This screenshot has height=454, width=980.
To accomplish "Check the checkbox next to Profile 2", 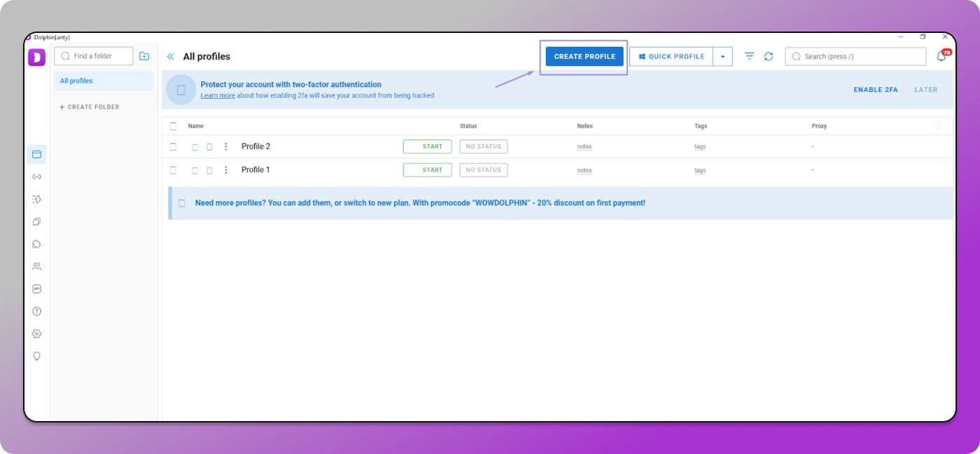I will pos(173,146).
